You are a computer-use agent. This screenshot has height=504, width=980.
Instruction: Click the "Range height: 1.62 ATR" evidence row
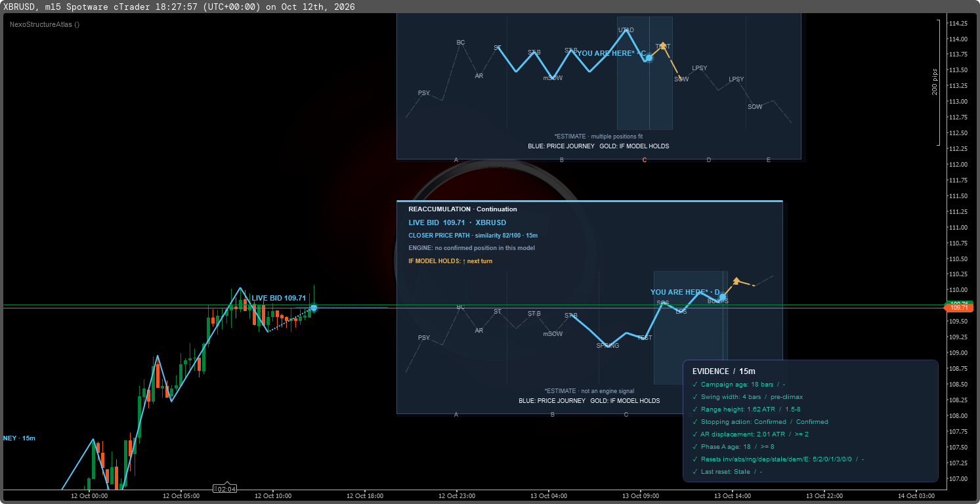(x=748, y=409)
